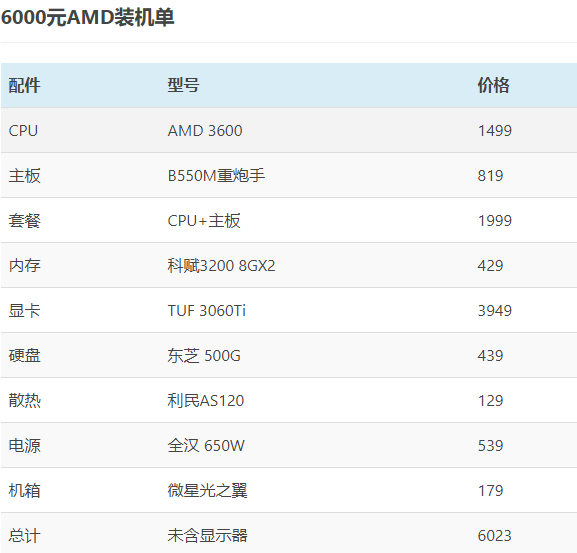The image size is (577, 553).
Task: Select the '微星光之翼' cell
Action: point(208,491)
